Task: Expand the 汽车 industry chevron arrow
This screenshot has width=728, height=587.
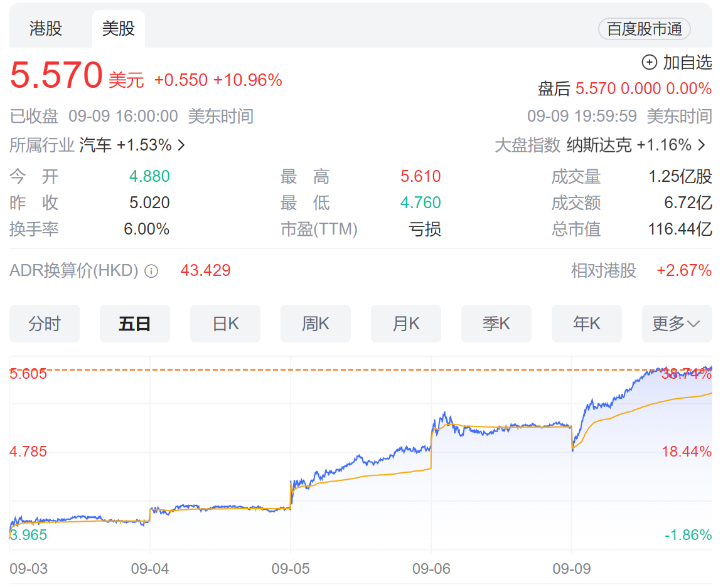Action: (181, 145)
